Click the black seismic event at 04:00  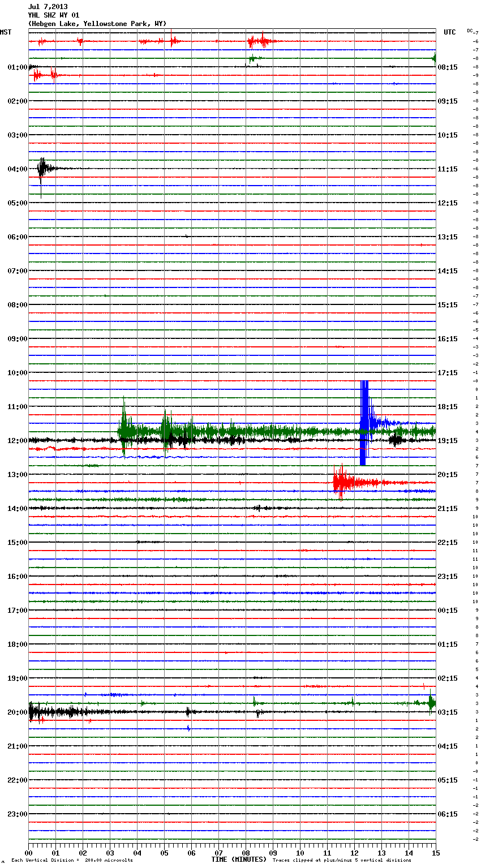point(42,169)
